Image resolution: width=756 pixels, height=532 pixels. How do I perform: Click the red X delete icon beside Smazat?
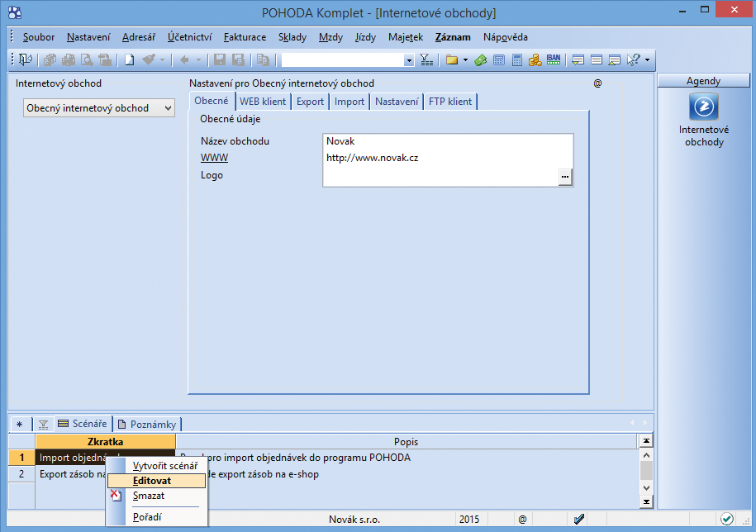pos(116,495)
